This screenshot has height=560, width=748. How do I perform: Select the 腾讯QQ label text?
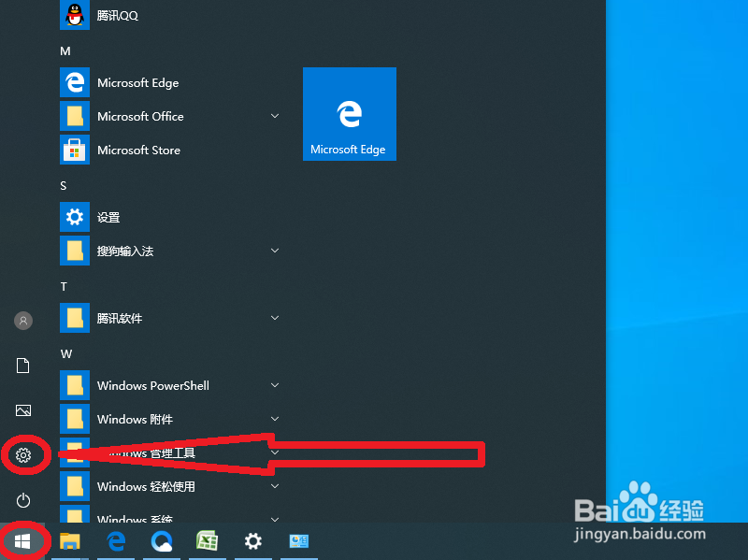[x=118, y=16]
